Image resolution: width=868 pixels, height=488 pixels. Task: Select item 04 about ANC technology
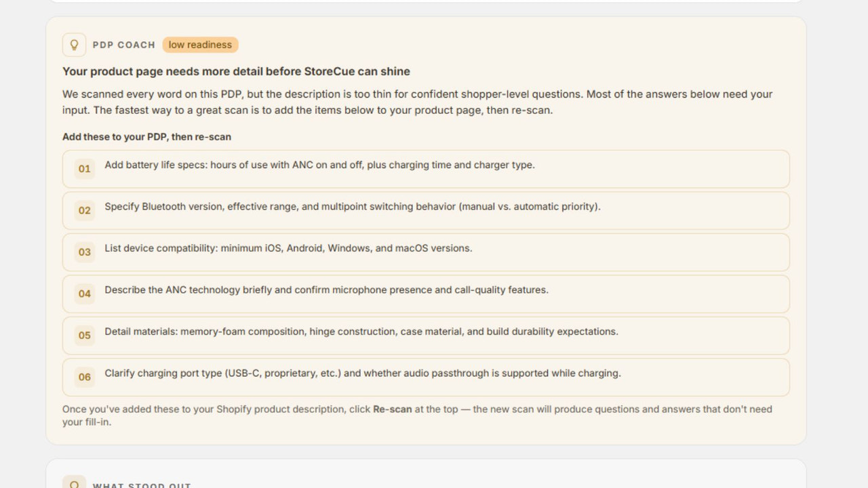tap(426, 294)
